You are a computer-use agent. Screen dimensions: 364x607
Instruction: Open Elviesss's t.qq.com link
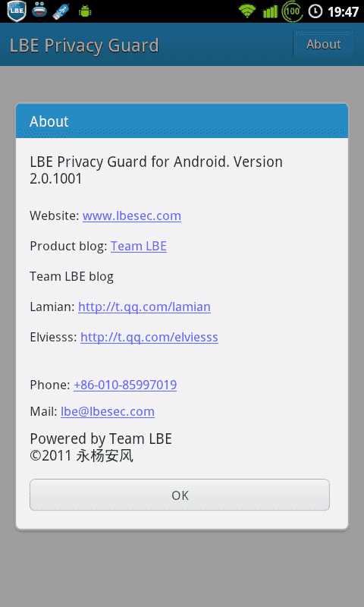(x=149, y=337)
